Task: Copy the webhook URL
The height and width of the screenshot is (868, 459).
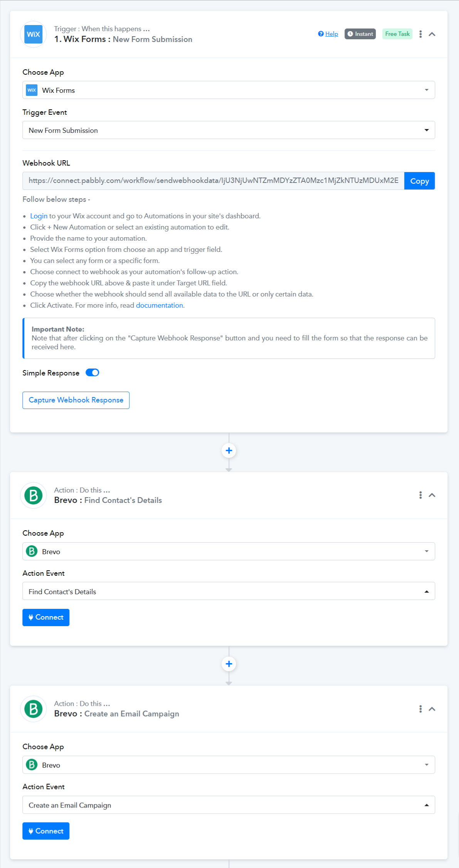Action: [419, 181]
